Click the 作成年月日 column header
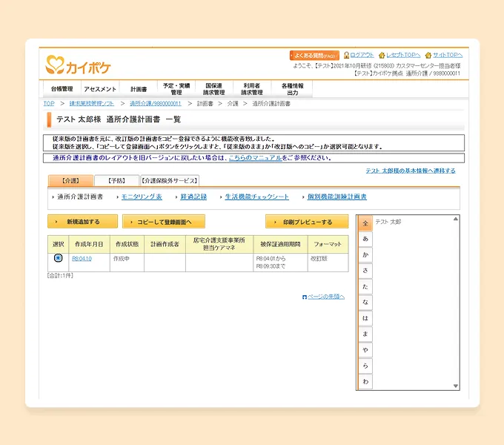 (x=89, y=244)
